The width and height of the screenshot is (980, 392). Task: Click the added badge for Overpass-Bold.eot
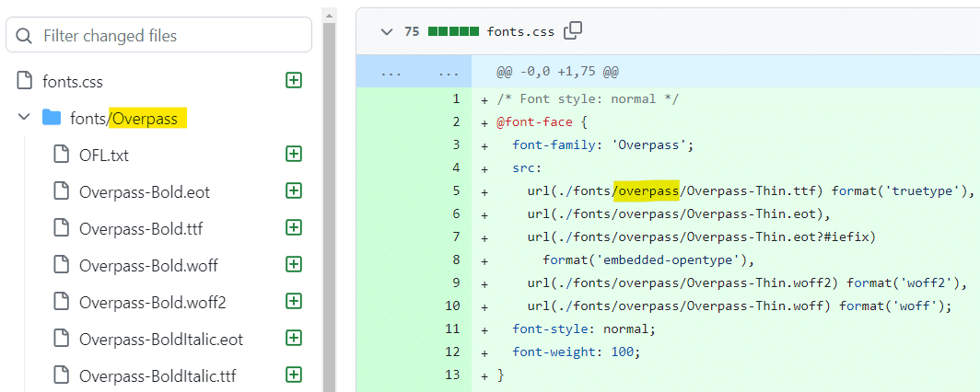[294, 190]
